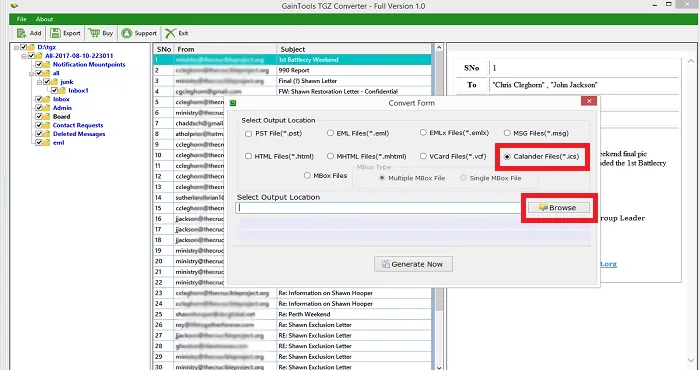Uncheck the Notification Mountpoints checkbox
Image resolution: width=700 pixels, height=370 pixels.
(x=39, y=65)
